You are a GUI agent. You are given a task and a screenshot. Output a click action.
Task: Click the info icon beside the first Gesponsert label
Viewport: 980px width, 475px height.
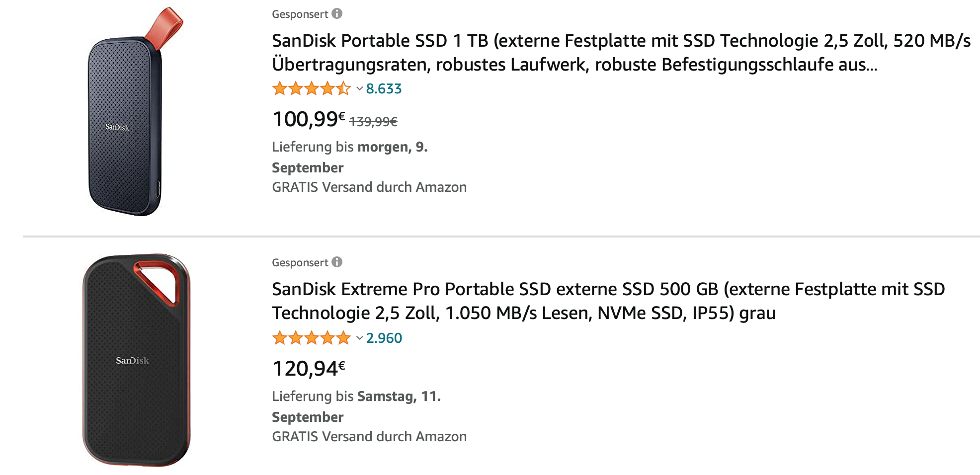337,14
